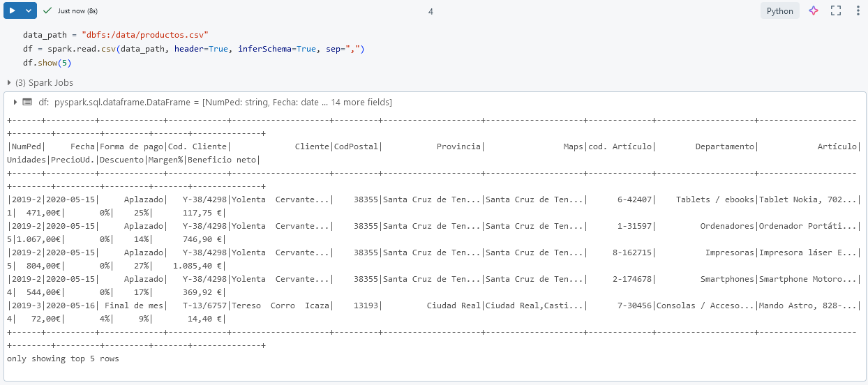Expand the df DataFrame schema details
Viewport: 868px width, 385px height.
point(15,102)
